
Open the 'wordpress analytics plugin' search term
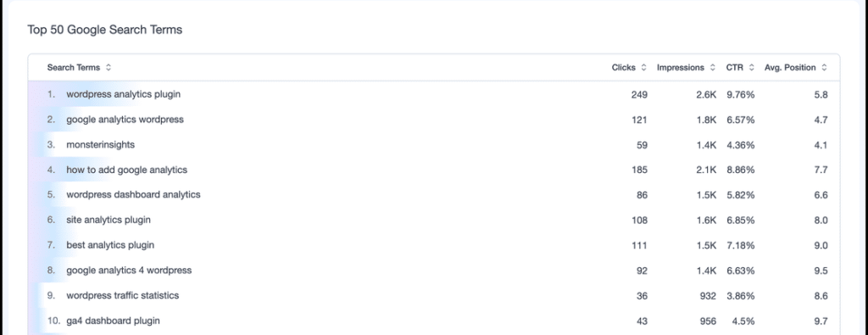pos(124,94)
